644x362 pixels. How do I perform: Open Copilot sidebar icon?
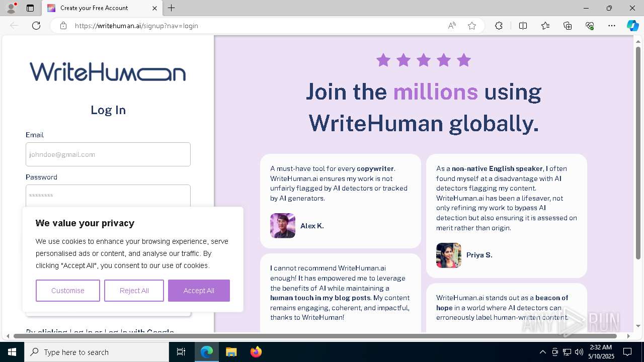tap(632, 26)
